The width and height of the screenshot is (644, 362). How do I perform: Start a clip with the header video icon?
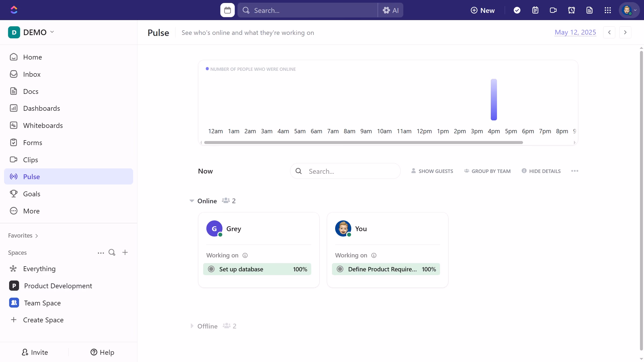(553, 10)
